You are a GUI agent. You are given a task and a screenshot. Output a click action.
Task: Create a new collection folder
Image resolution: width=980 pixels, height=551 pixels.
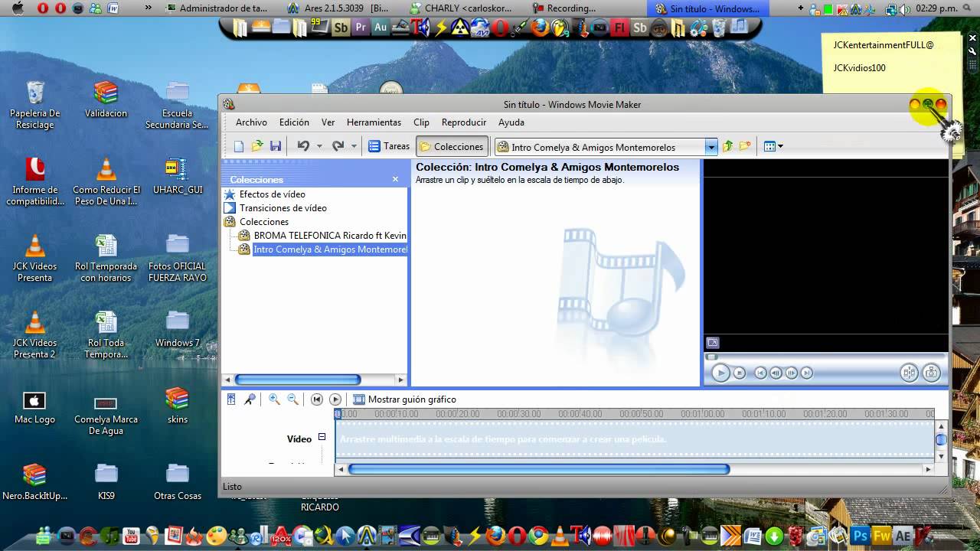[x=745, y=146]
